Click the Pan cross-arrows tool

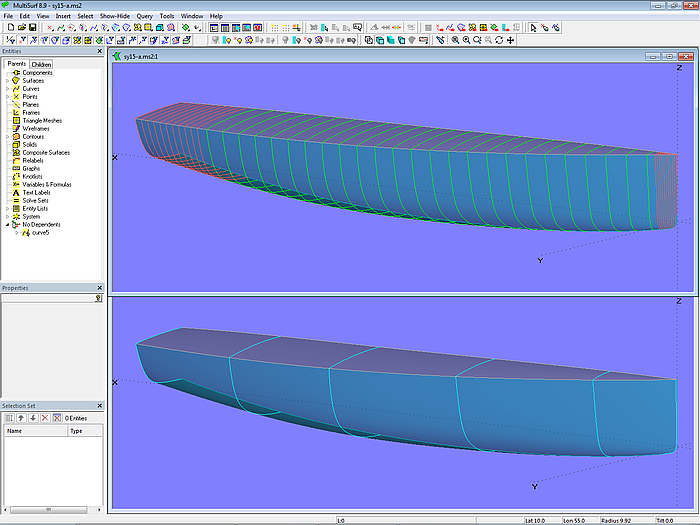click(511, 41)
